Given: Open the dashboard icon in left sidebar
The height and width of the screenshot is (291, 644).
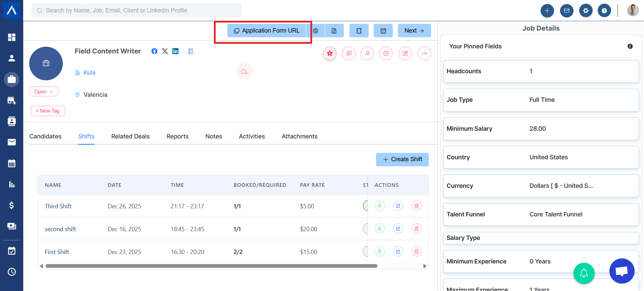Looking at the screenshot, I should 12,37.
